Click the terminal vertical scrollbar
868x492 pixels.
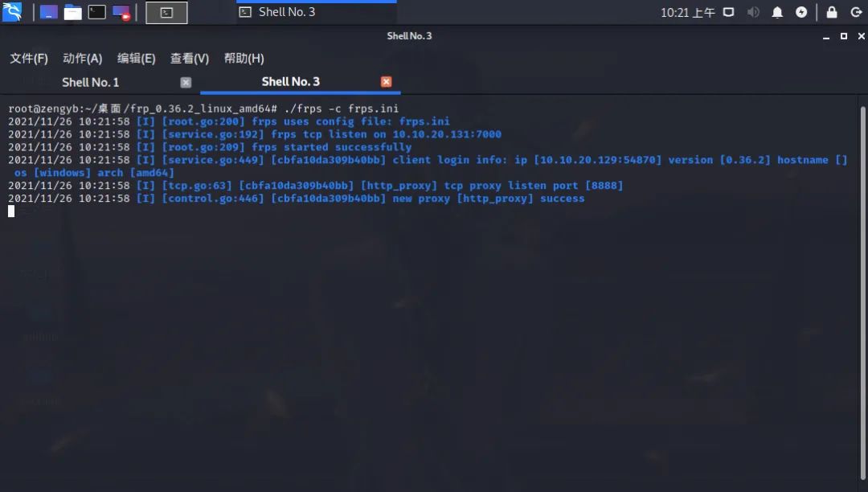pyautogui.click(x=863, y=293)
